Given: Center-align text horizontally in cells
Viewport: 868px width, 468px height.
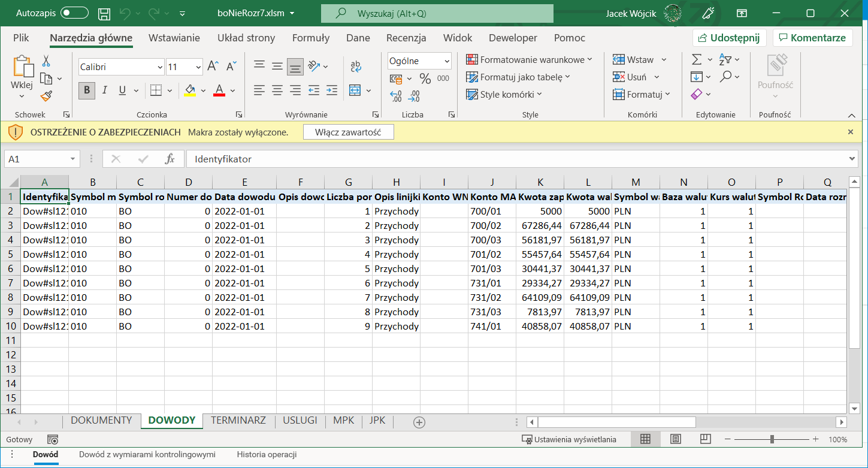Looking at the screenshot, I should tap(277, 90).
